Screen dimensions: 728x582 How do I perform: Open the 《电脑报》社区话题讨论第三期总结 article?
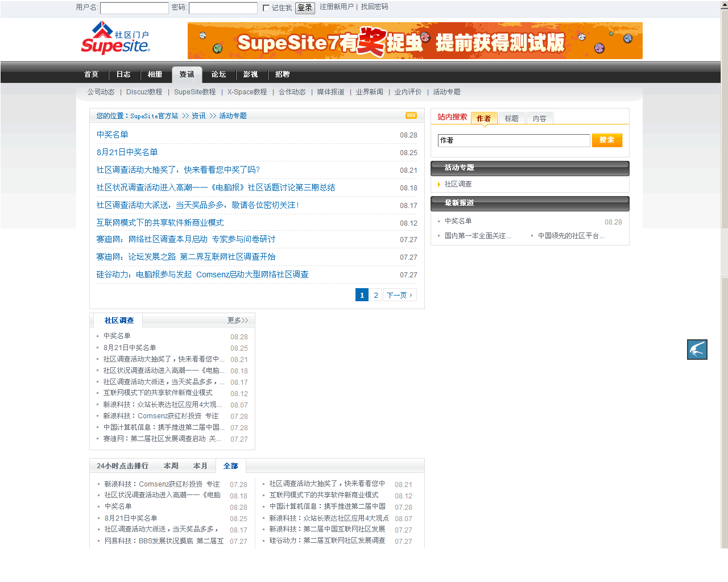216,188
